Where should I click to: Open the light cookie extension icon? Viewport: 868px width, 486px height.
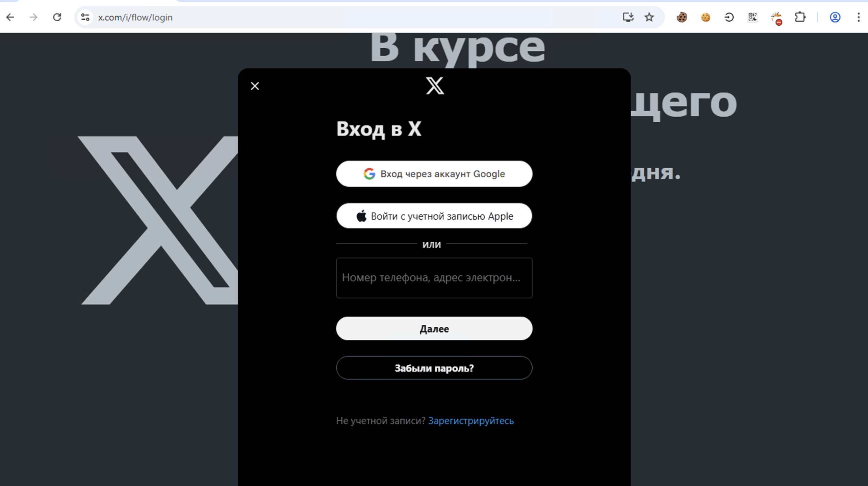(705, 17)
